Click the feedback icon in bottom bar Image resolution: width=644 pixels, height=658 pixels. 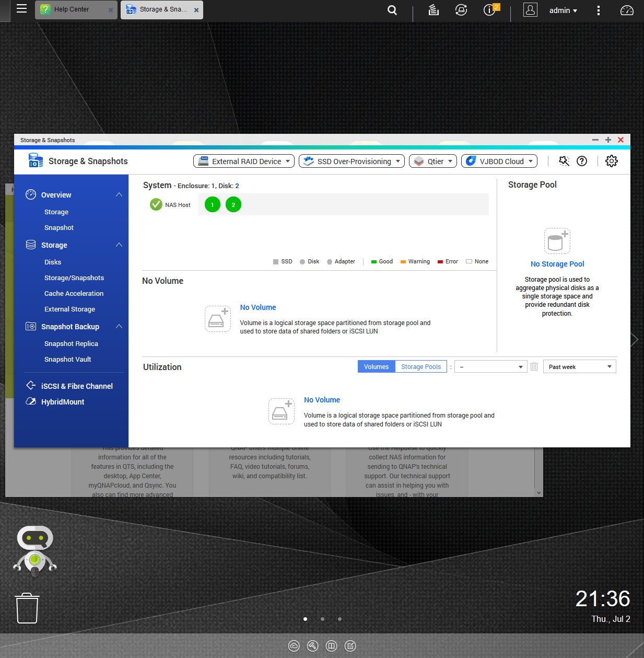[x=350, y=646]
